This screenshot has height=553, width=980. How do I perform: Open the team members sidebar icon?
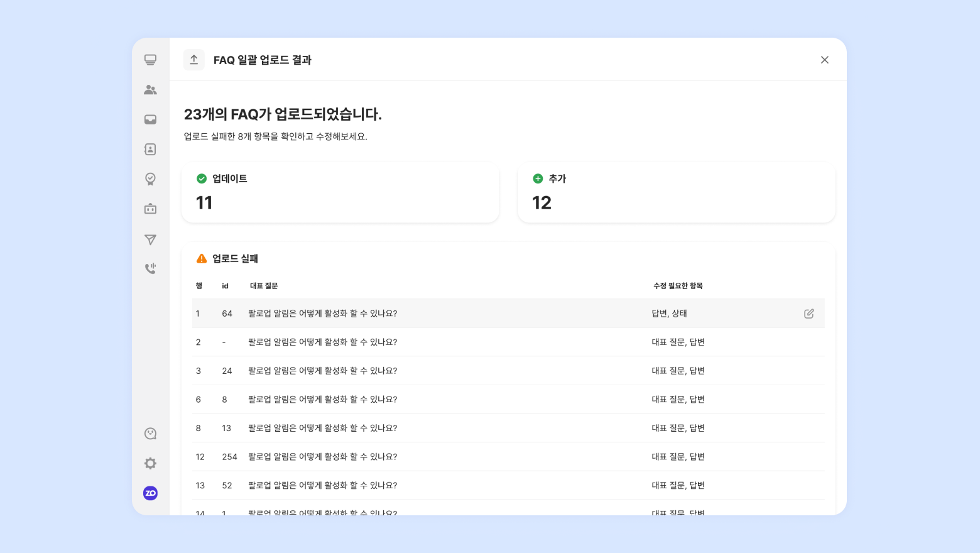(x=150, y=90)
